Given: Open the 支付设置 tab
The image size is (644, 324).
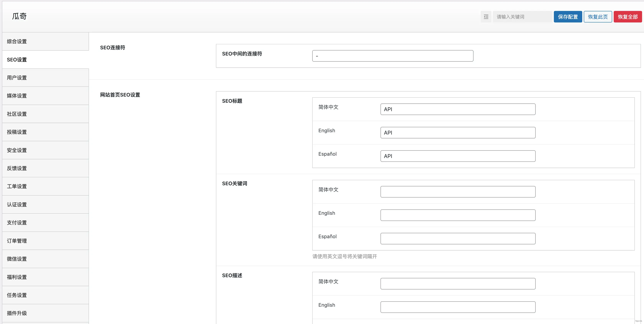Looking at the screenshot, I should click(45, 223).
